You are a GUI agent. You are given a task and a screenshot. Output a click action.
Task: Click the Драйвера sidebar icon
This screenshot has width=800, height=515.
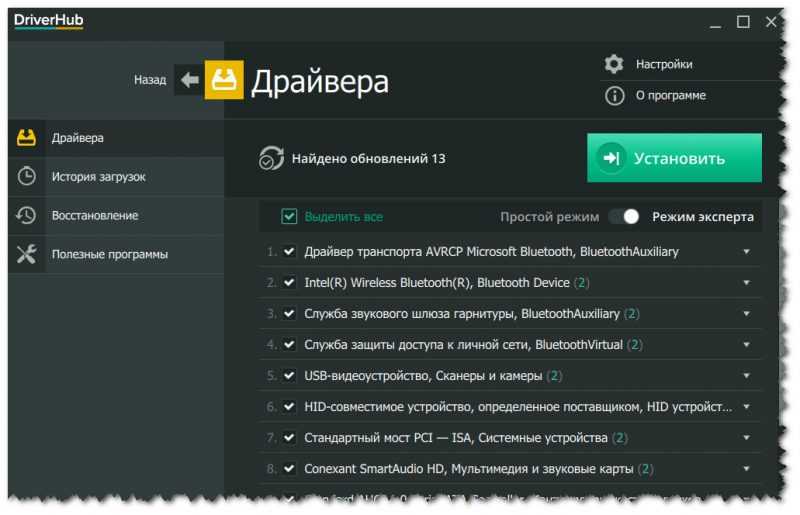tap(27, 138)
